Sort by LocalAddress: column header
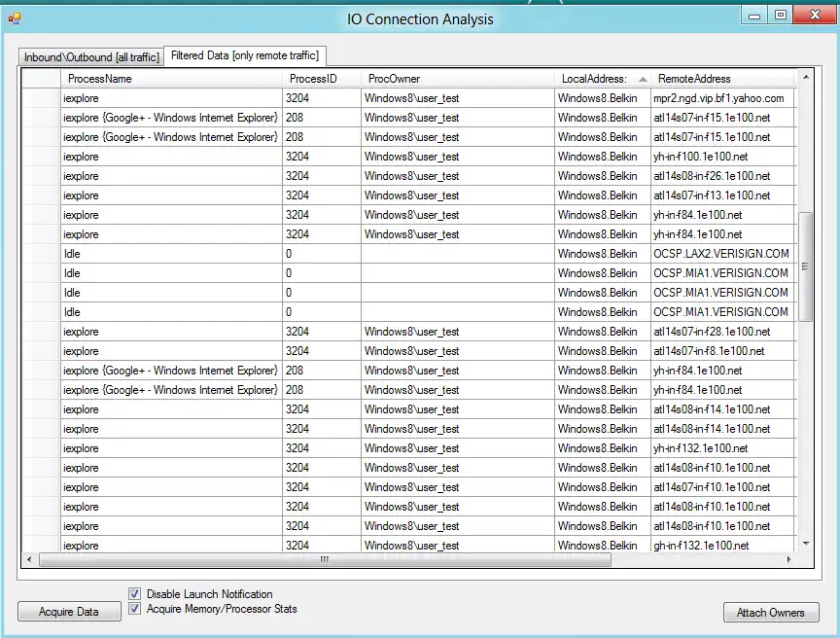The height and width of the screenshot is (638, 840). pyautogui.click(x=603, y=79)
